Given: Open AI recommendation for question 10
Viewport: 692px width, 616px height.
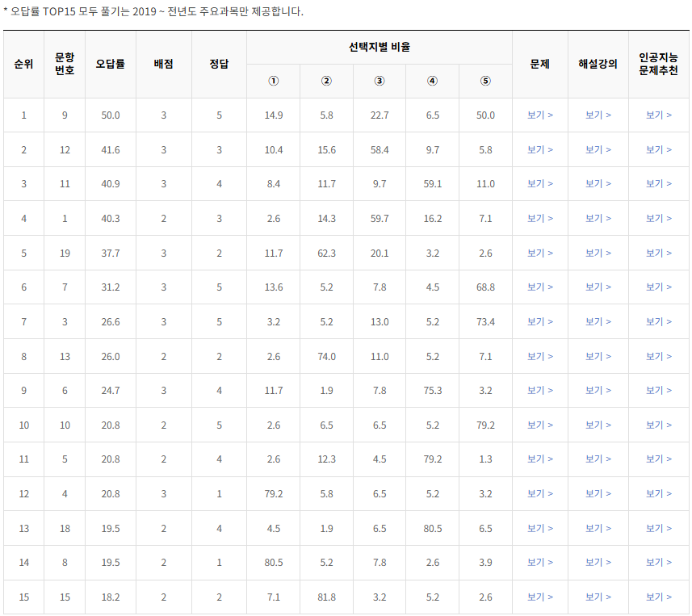Looking at the screenshot, I should pos(659,425).
